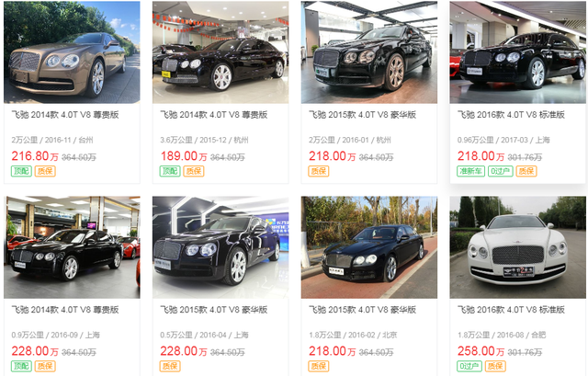
Task: Open the white Bentley 258.00万 car photo
Action: (518, 247)
